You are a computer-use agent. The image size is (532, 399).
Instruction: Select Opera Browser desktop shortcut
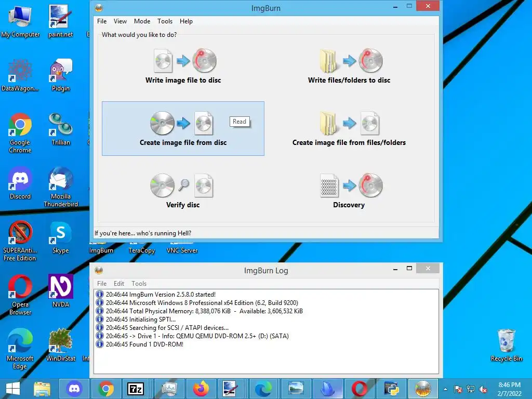20,295
